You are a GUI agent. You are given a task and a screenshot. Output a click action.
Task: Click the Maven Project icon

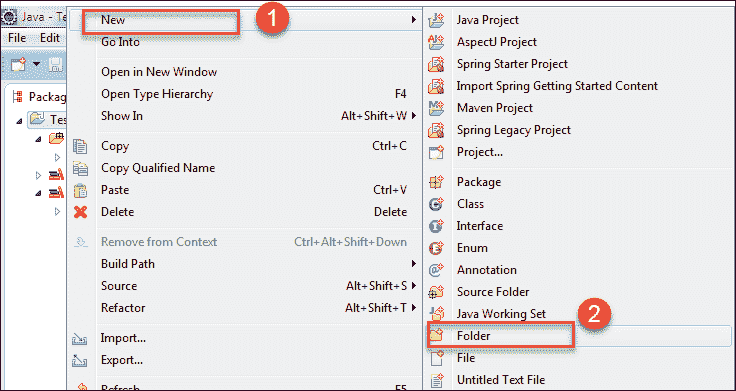437,108
